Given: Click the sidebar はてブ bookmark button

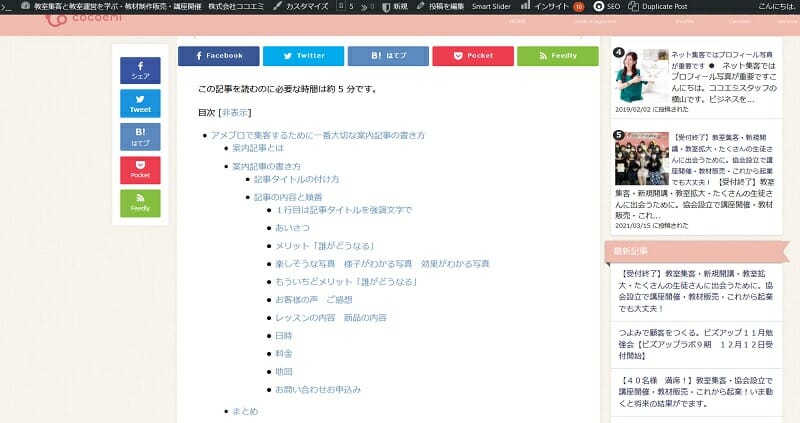Looking at the screenshot, I should click(140, 137).
